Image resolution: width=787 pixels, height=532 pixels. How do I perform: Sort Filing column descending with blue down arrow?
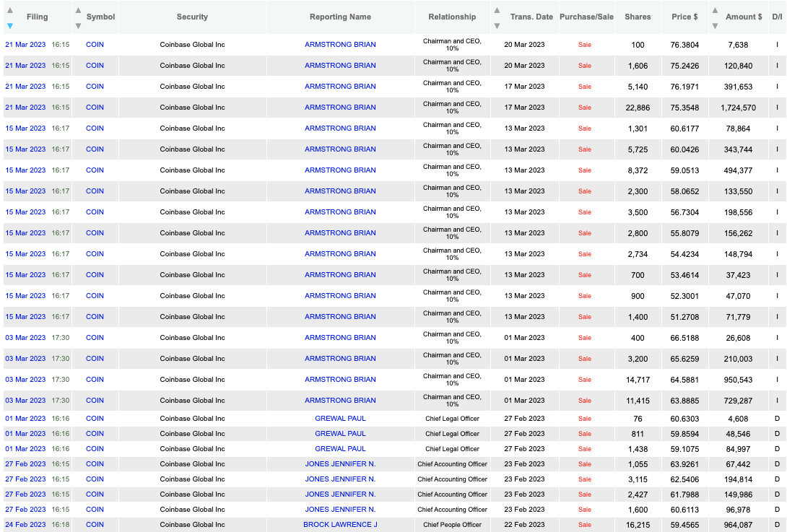(x=10, y=25)
